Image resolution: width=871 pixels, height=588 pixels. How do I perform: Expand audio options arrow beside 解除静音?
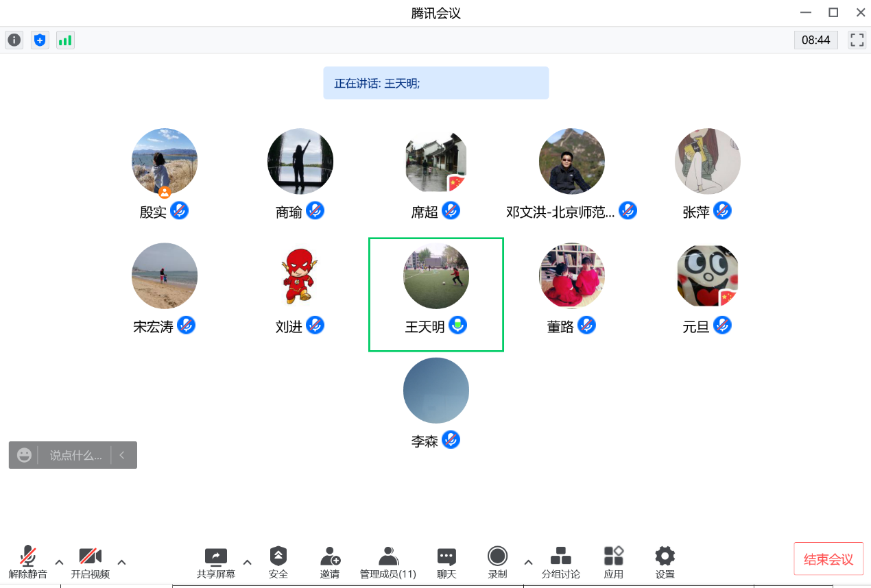(59, 562)
